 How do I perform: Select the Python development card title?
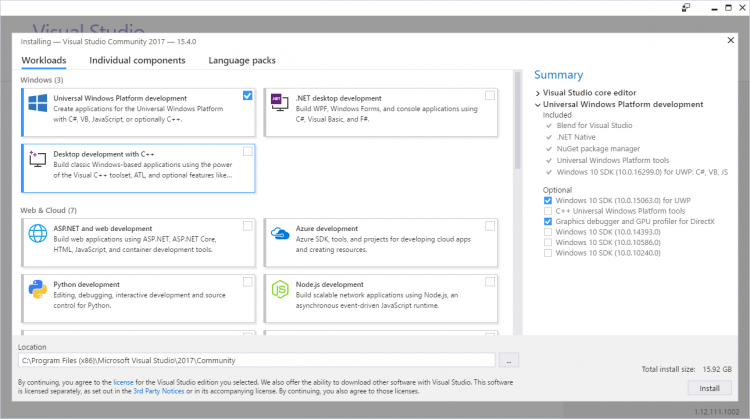coord(87,284)
